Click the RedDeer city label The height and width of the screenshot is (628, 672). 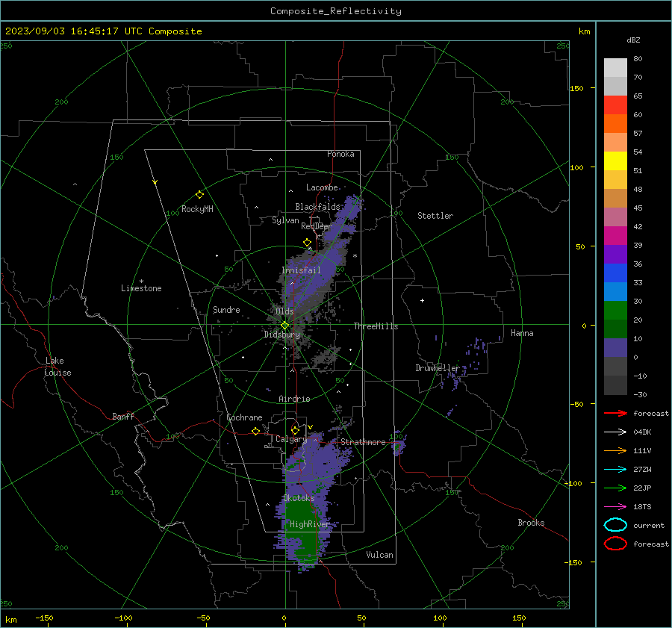(317, 226)
